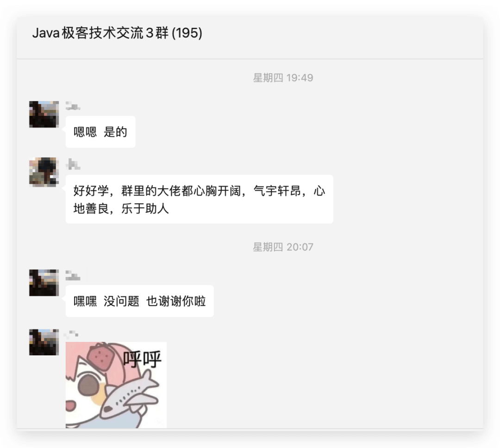Click the 星期四 20:07 timestamp
Image resolution: width=500 pixels, height=448 pixels.
click(x=283, y=246)
